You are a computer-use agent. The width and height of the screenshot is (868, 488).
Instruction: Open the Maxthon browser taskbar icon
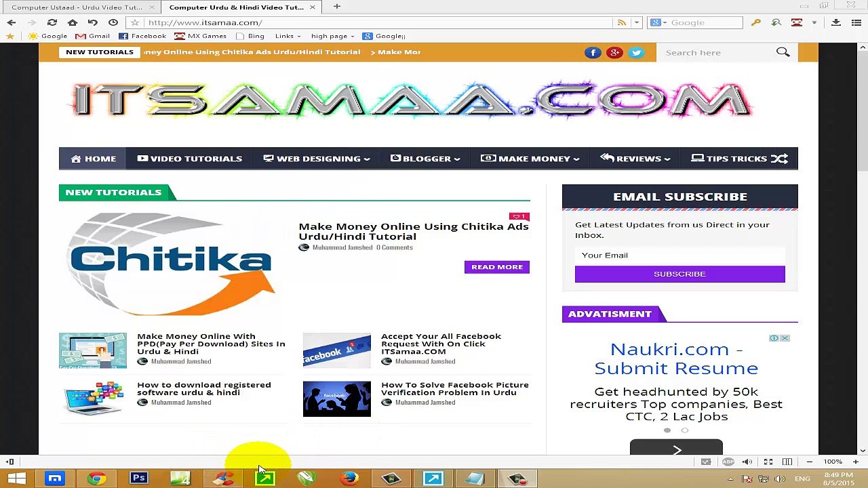coord(55,479)
